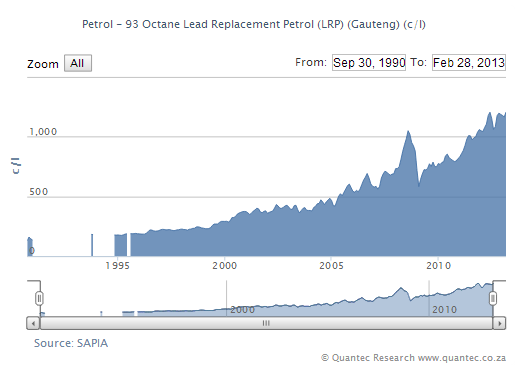Click the Zoom All button
521x376 pixels.
pos(78,63)
